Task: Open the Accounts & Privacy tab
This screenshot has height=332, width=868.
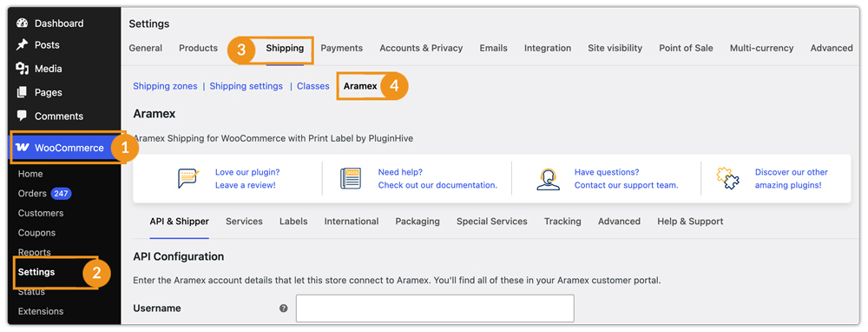Action: pyautogui.click(x=421, y=48)
